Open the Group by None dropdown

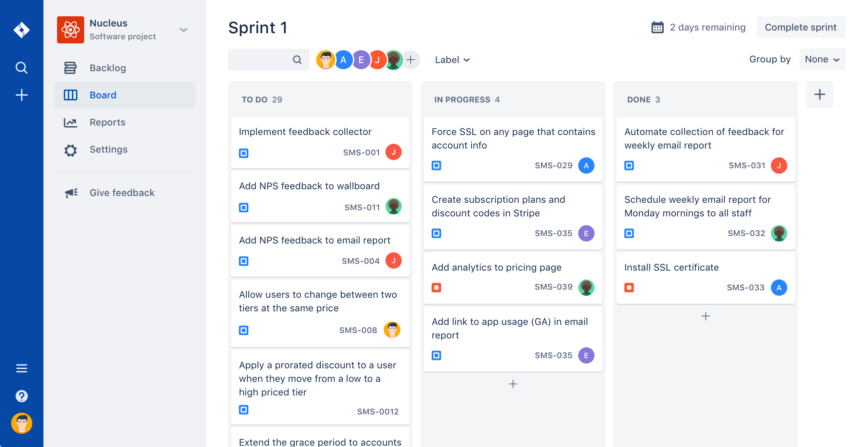click(822, 59)
